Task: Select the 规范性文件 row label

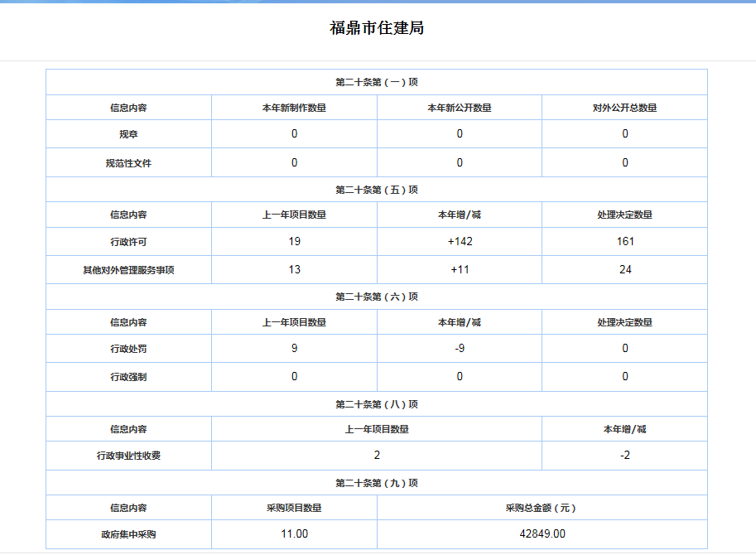Action: (x=128, y=163)
